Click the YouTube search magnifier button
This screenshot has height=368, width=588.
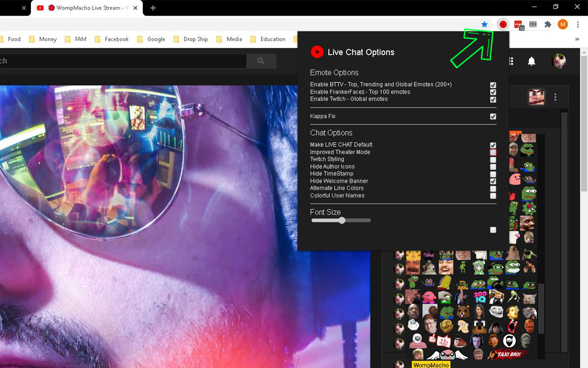tap(261, 61)
